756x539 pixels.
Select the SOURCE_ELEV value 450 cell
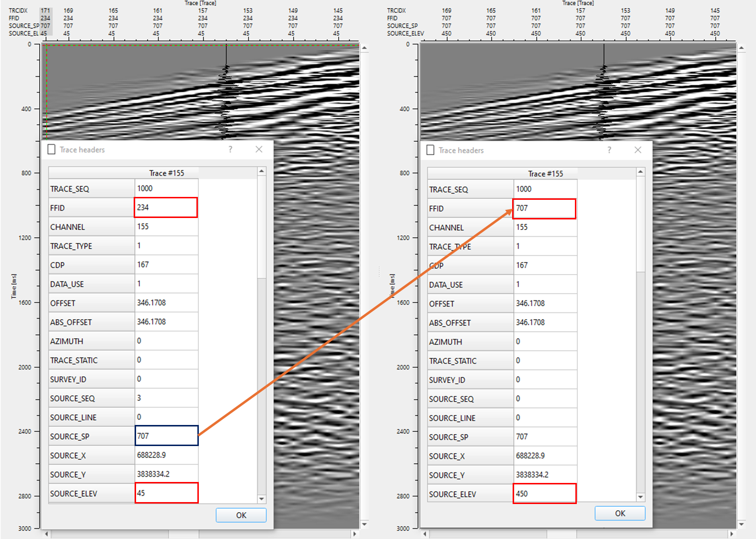(x=544, y=493)
